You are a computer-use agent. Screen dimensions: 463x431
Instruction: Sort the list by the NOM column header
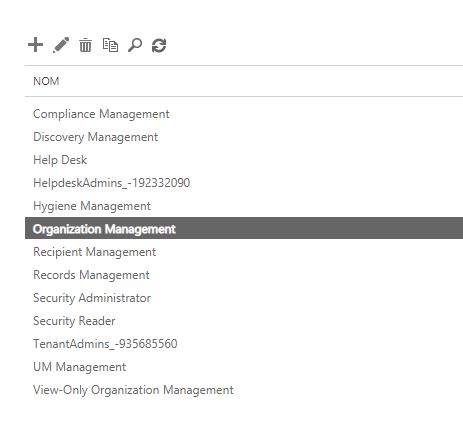[x=46, y=81]
